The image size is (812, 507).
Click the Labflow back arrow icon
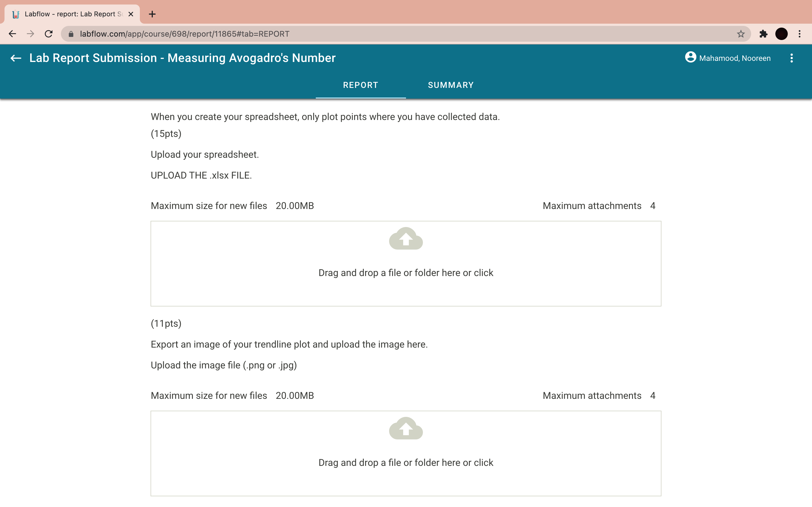pyautogui.click(x=16, y=58)
